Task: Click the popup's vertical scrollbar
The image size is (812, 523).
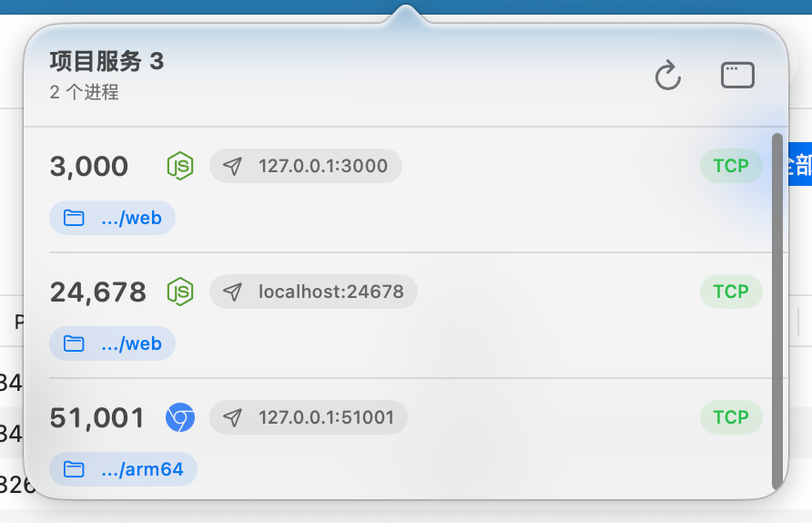Action: coord(777,311)
